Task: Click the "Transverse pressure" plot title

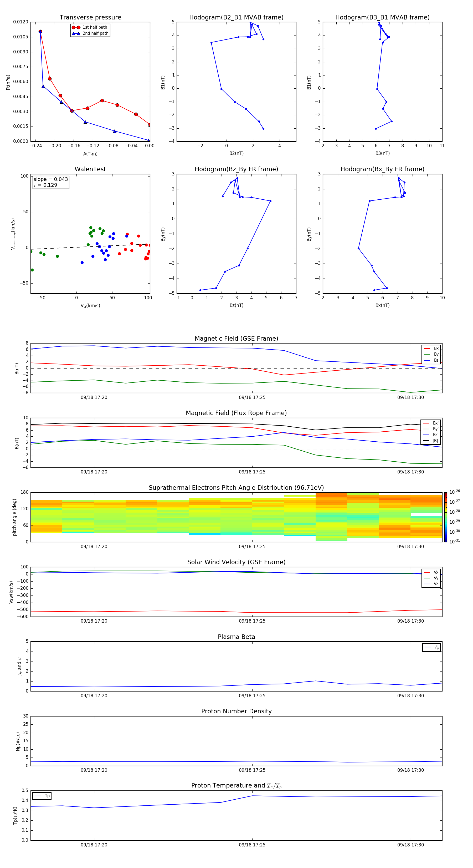Action: pyautogui.click(x=90, y=18)
